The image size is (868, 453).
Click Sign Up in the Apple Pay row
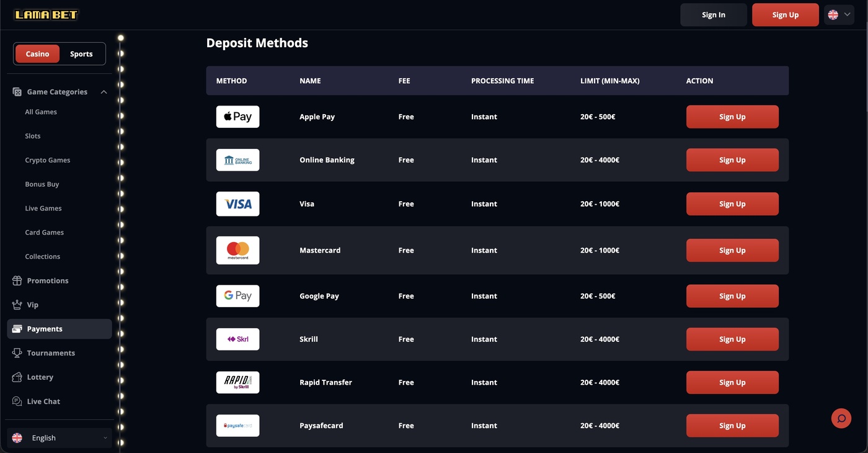coord(732,117)
